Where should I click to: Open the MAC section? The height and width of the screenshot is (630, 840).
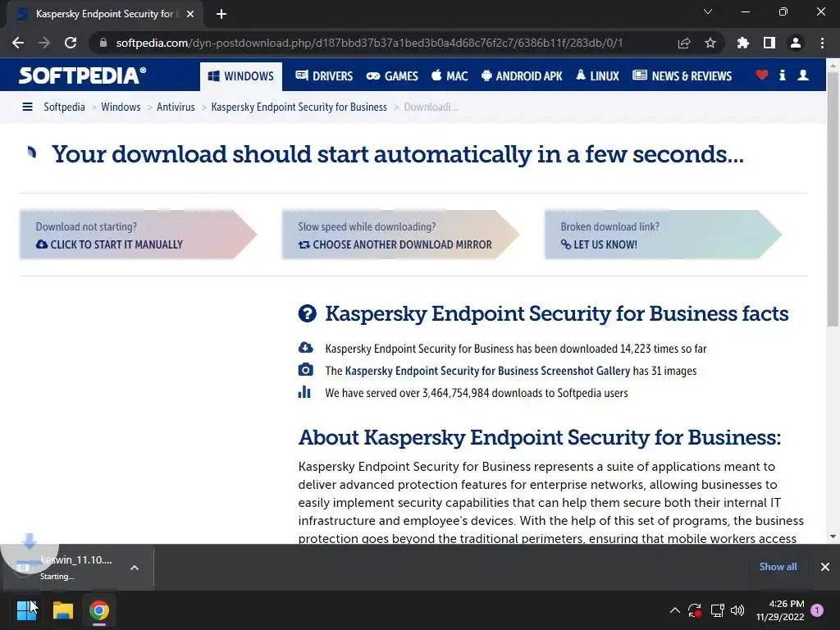(450, 76)
